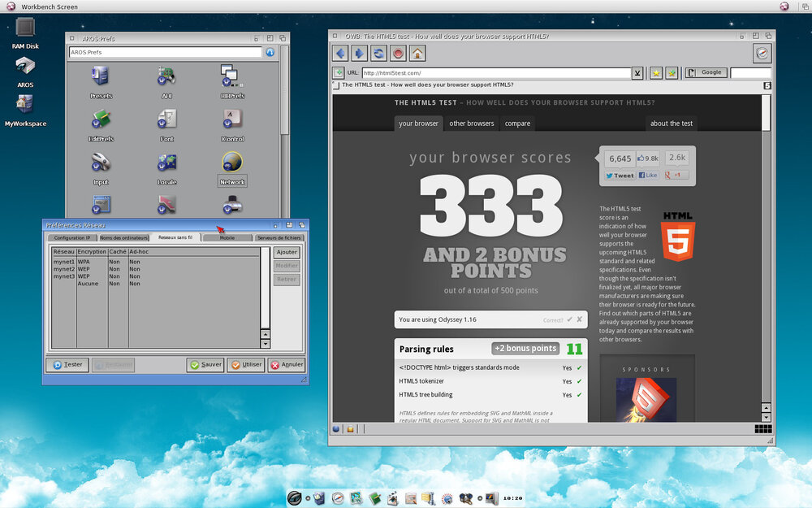This screenshot has height=508, width=812.
Task: Click the browser Back arrow button
Action: [340, 54]
